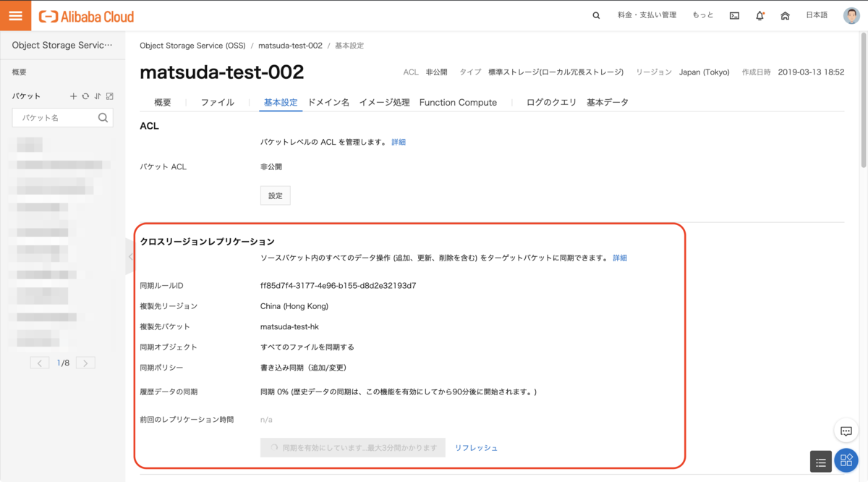Viewport: 868px width, 482px height.
Task: Click matsuda-test-002 in the breadcrumb
Action: (290, 46)
